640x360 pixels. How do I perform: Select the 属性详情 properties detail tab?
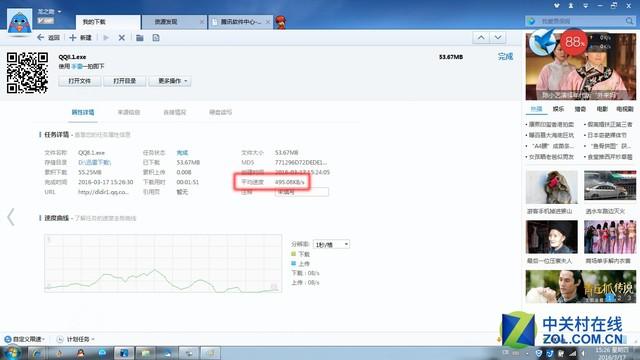click(x=83, y=112)
